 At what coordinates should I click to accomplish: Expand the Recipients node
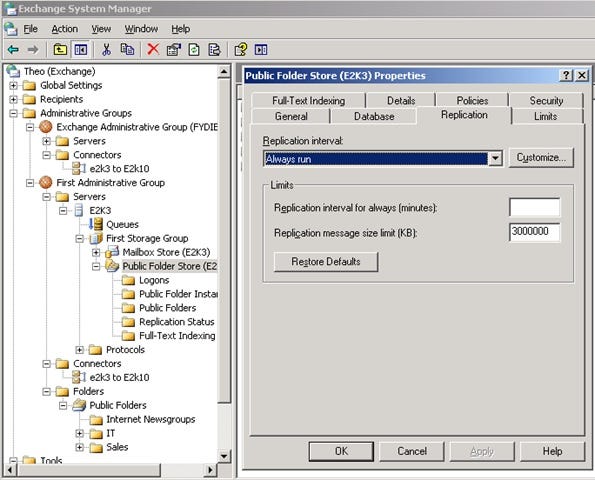[x=13, y=99]
